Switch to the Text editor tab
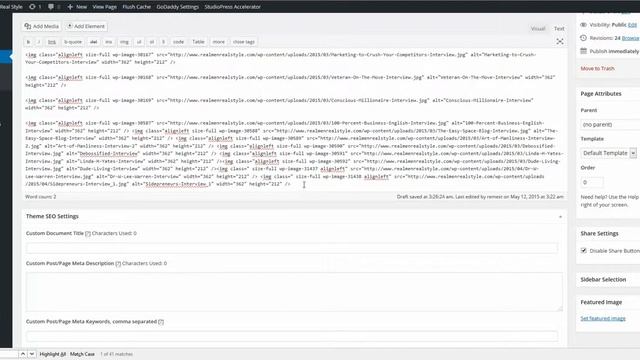The height and width of the screenshot is (360, 640). [x=559, y=29]
